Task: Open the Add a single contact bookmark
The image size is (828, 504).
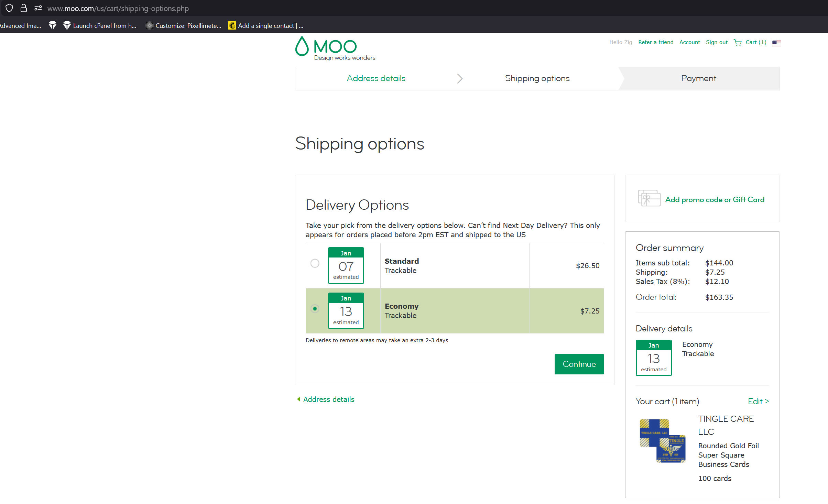Action: click(x=266, y=26)
